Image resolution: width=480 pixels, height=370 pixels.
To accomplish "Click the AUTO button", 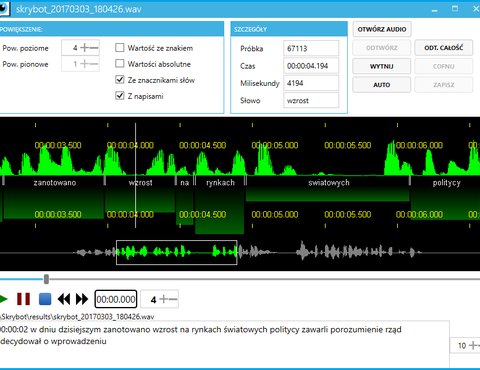I will (382, 85).
